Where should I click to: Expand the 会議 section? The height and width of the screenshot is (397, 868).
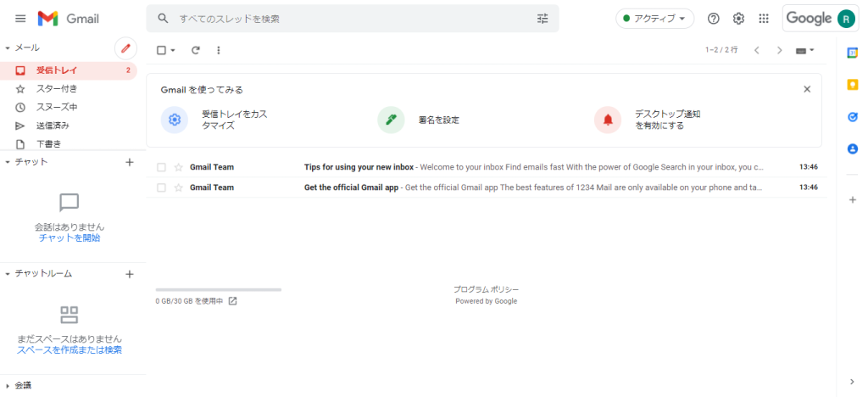point(8,385)
